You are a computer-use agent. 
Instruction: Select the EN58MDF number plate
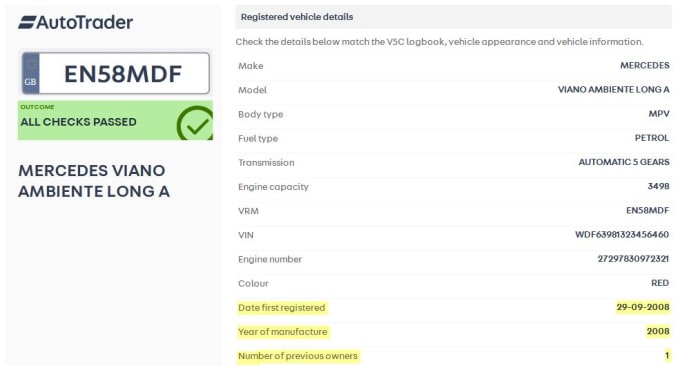[x=115, y=73]
